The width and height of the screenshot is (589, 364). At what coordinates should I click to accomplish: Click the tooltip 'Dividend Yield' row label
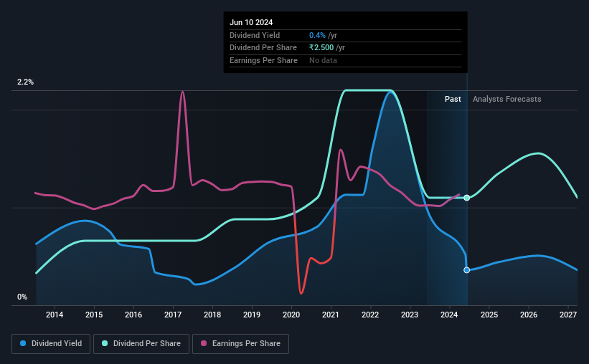255,35
